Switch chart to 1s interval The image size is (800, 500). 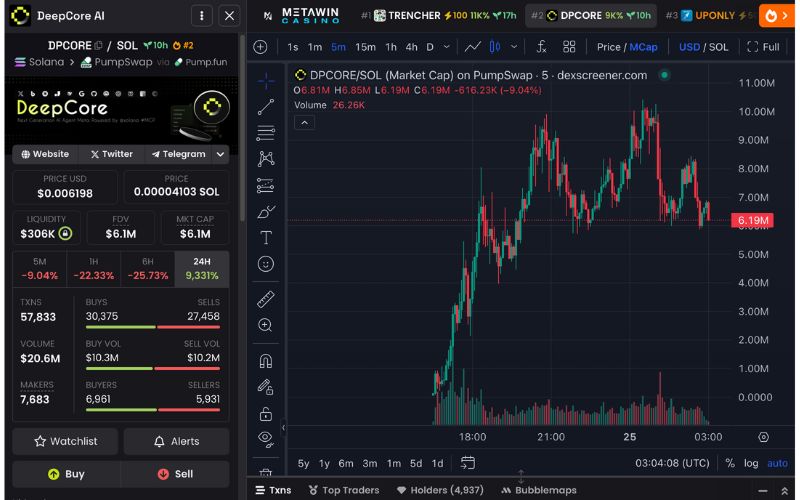pyautogui.click(x=292, y=47)
